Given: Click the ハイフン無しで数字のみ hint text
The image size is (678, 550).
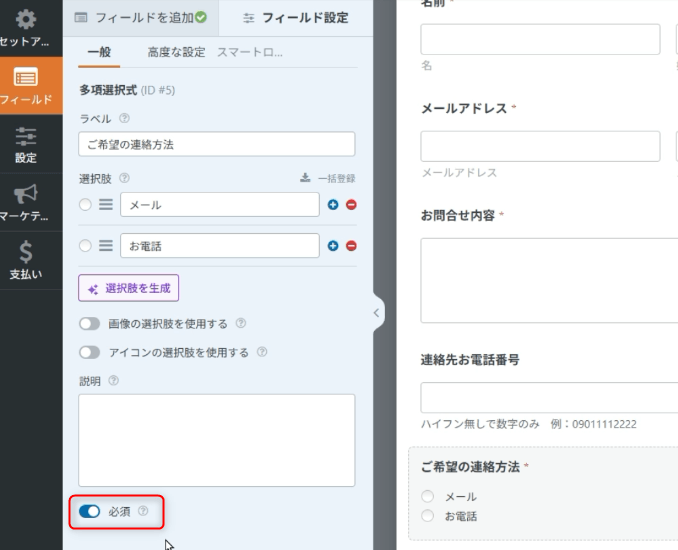Looking at the screenshot, I should coord(480,424).
